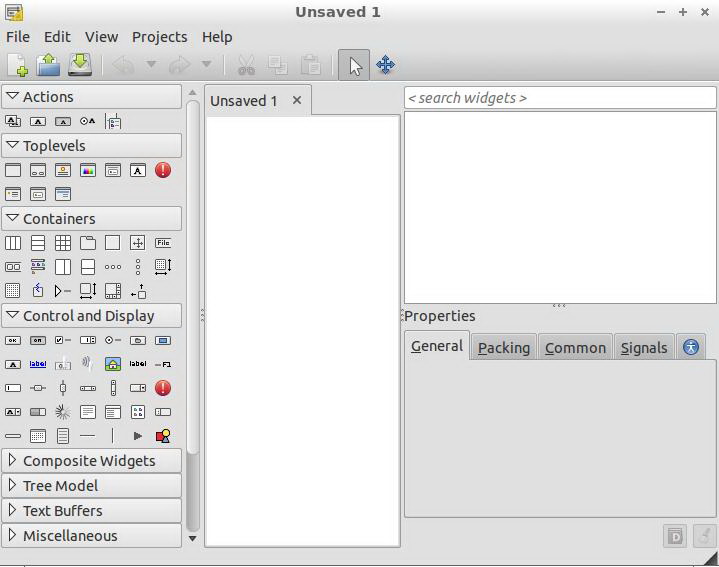Pick the Message Dialog red exclamation icon in Toplevels
This screenshot has width=719, height=567.
pos(163,171)
